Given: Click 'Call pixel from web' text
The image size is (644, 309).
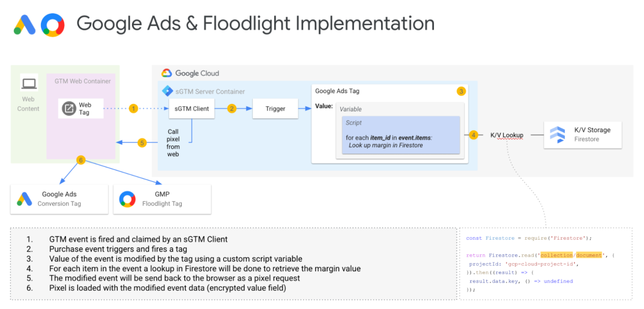Looking at the screenshot, I should click(173, 143).
